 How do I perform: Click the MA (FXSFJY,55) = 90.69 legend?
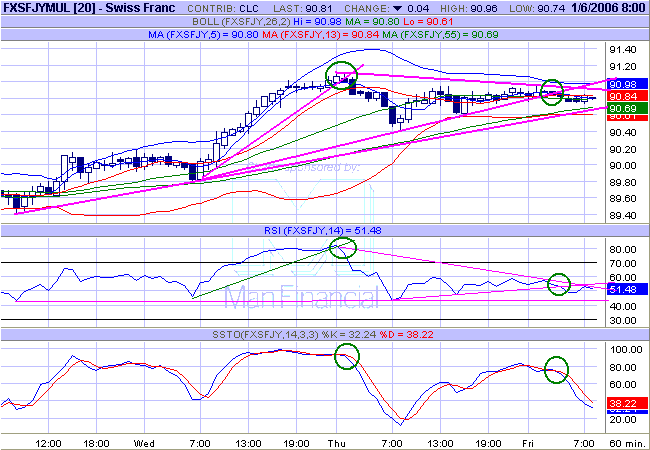[440, 35]
